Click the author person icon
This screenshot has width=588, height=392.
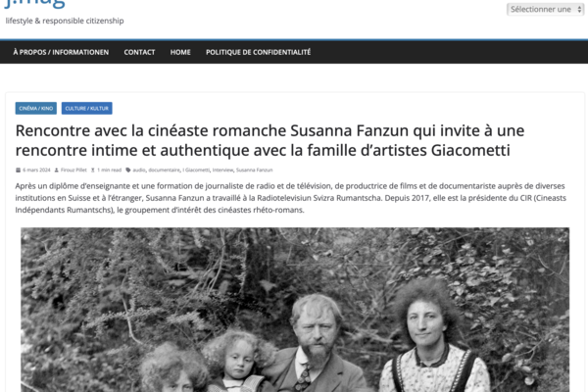pyautogui.click(x=57, y=170)
